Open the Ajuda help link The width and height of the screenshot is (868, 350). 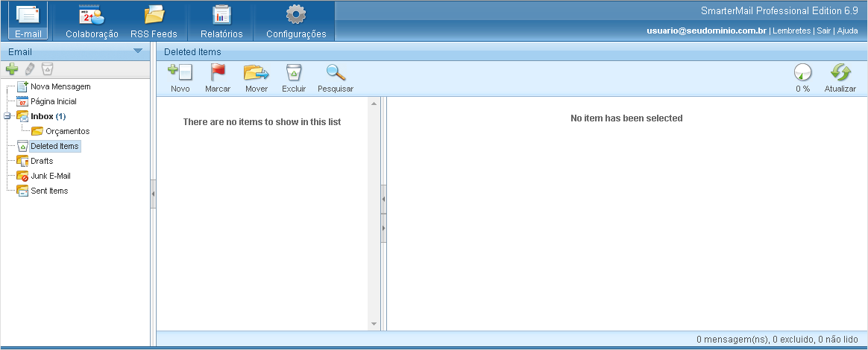coord(847,31)
